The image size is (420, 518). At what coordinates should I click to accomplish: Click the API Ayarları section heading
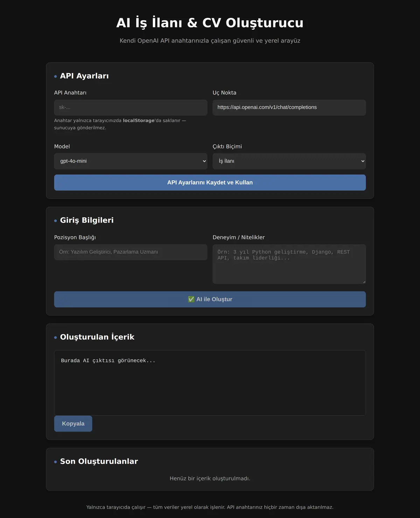[84, 76]
